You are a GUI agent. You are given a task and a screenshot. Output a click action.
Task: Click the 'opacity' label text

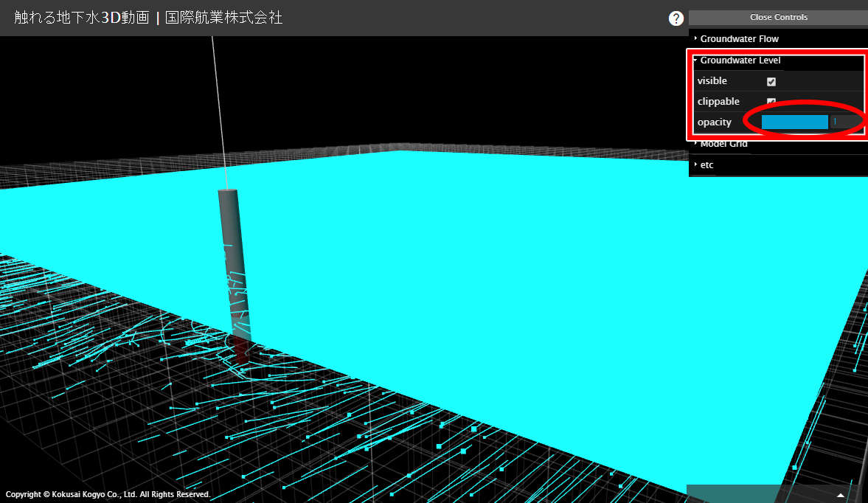tap(714, 122)
